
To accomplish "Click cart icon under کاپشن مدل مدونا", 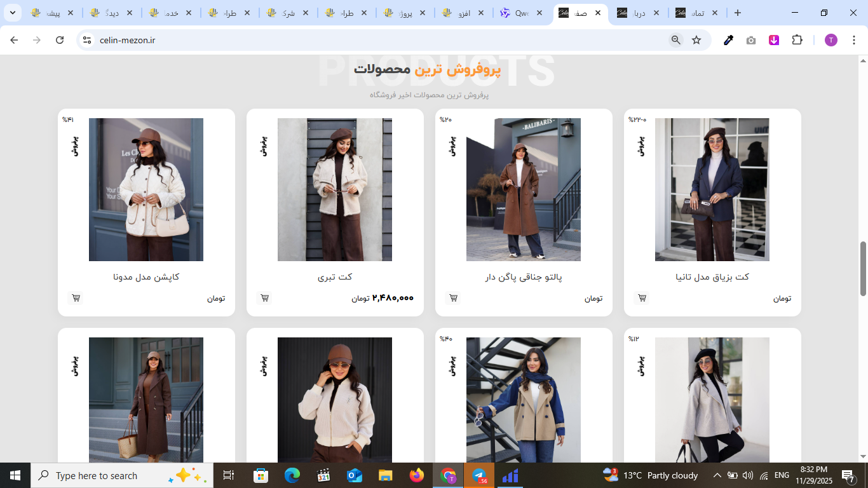I will 76,298.
